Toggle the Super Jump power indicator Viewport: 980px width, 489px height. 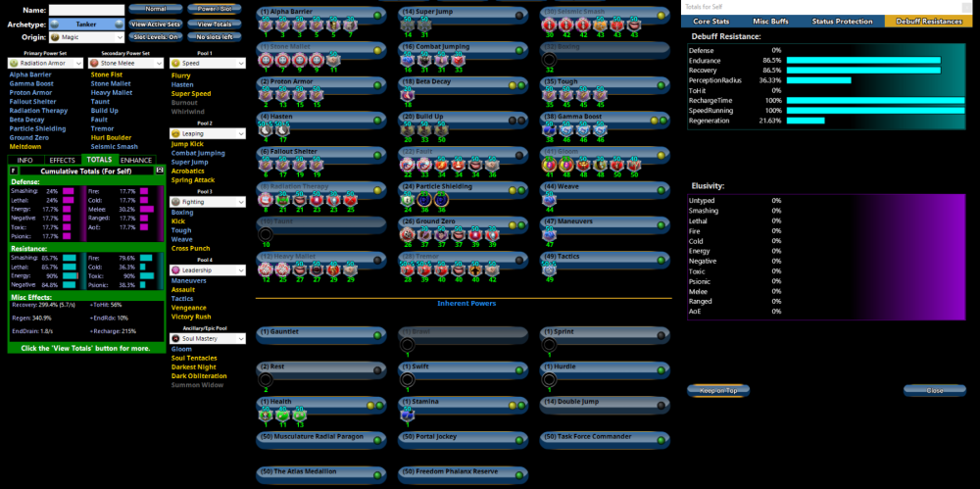click(x=517, y=14)
